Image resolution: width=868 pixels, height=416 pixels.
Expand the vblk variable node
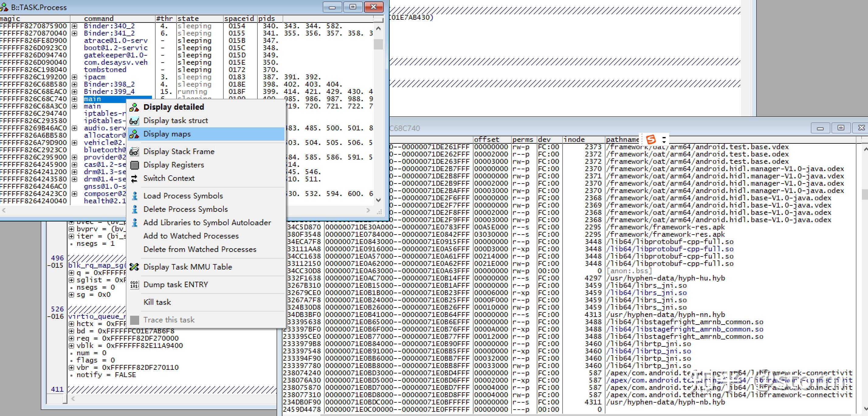pyautogui.click(x=71, y=346)
